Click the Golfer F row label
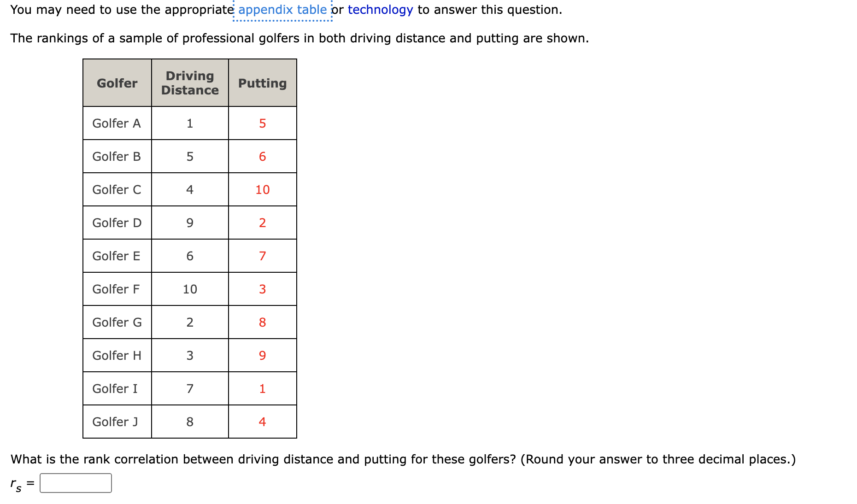 (117, 289)
